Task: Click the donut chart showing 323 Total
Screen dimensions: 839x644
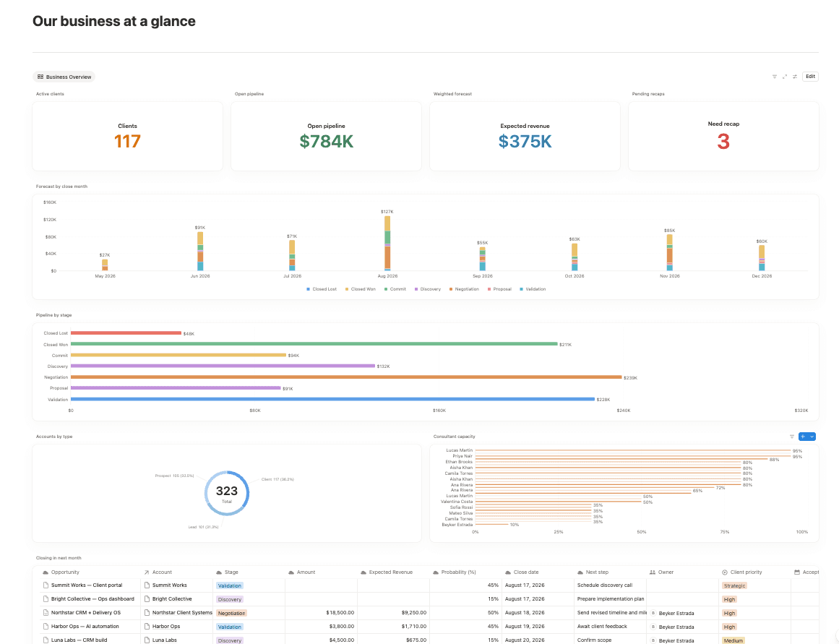Action: coord(227,493)
